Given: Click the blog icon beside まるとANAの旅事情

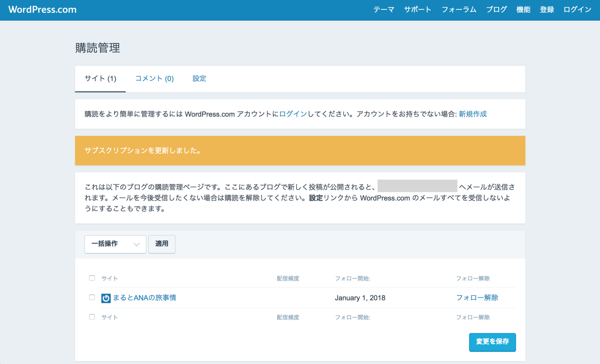Looking at the screenshot, I should pyautogui.click(x=106, y=298).
